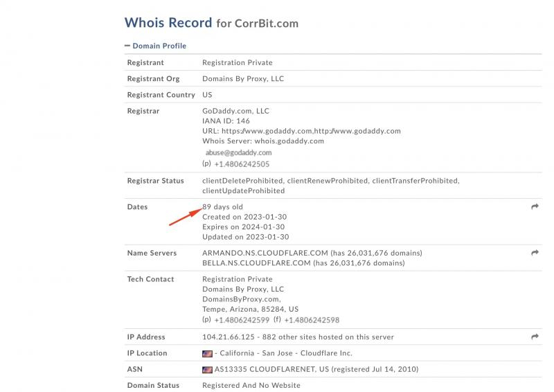The height and width of the screenshot is (392, 554).
Task: Click BELLA.NS.CLOUDFLARE.COM name server
Action: coord(256,263)
